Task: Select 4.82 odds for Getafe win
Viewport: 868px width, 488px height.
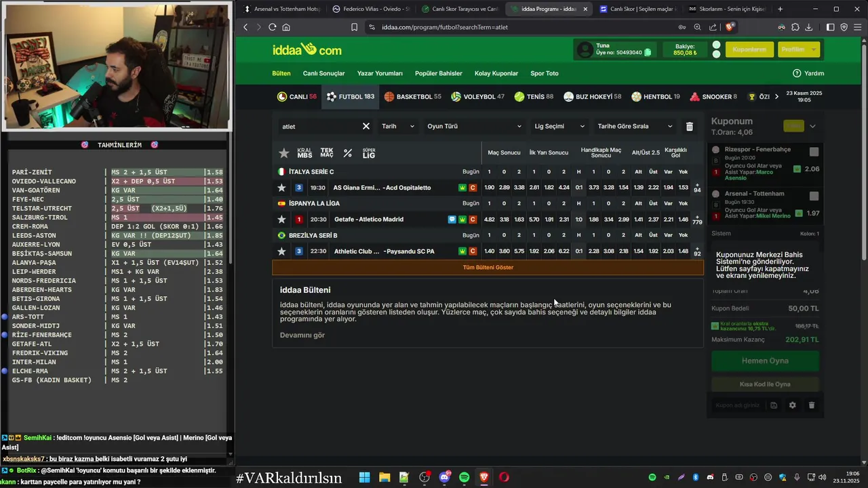Action: tap(489, 220)
